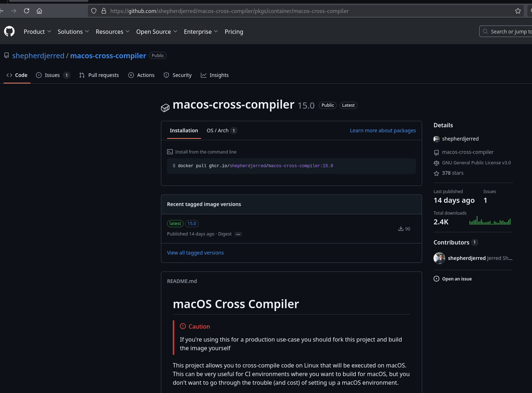
Task: Open the tracking protection shield icon
Action: pos(94,11)
